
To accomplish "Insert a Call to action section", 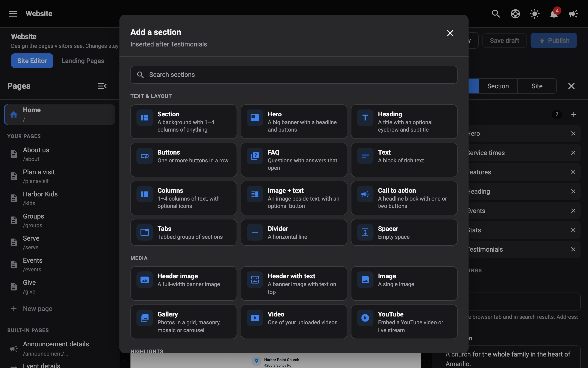I will 404,198.
